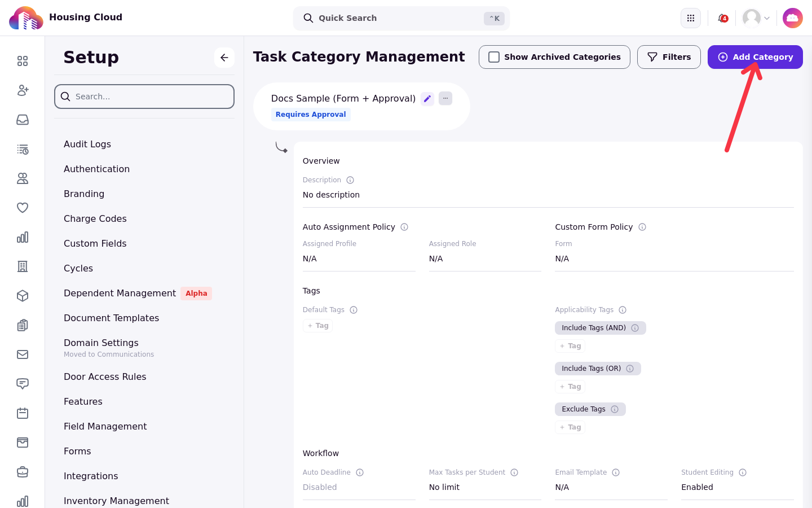Image resolution: width=812 pixels, height=508 pixels.
Task: Open the apps launcher grid icon
Action: pyautogui.click(x=691, y=18)
